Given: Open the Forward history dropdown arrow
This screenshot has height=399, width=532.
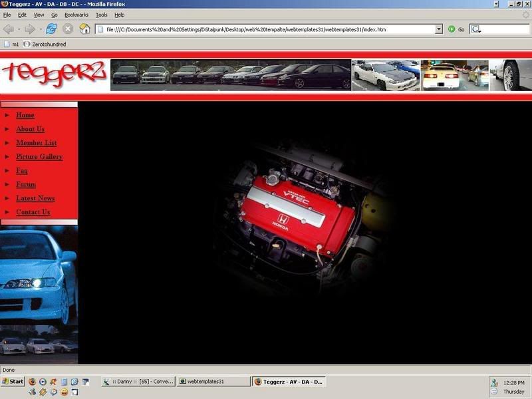Looking at the screenshot, I should [41, 29].
